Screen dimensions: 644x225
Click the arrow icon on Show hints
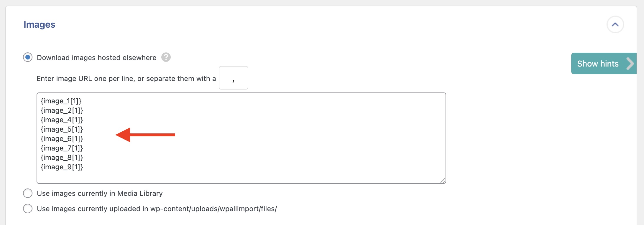click(x=630, y=64)
